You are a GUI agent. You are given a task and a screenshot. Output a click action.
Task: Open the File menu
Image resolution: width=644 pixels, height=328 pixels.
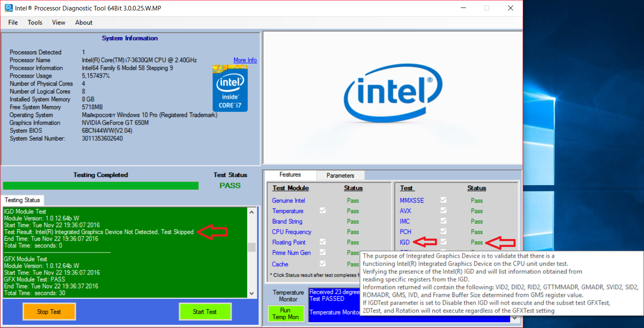pos(13,23)
